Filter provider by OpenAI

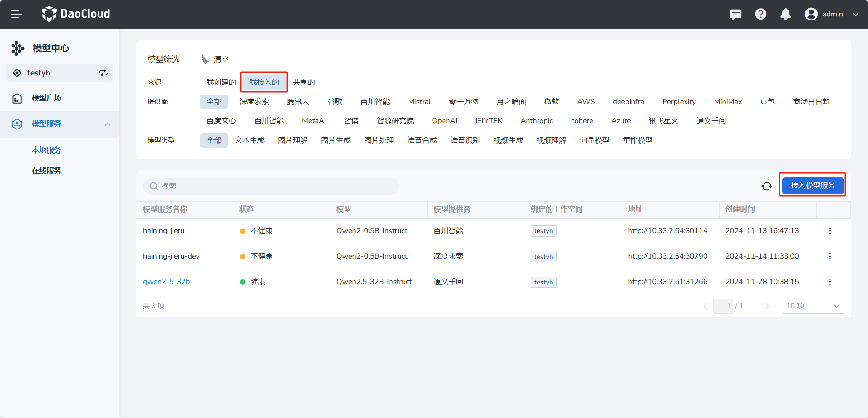pyautogui.click(x=444, y=121)
